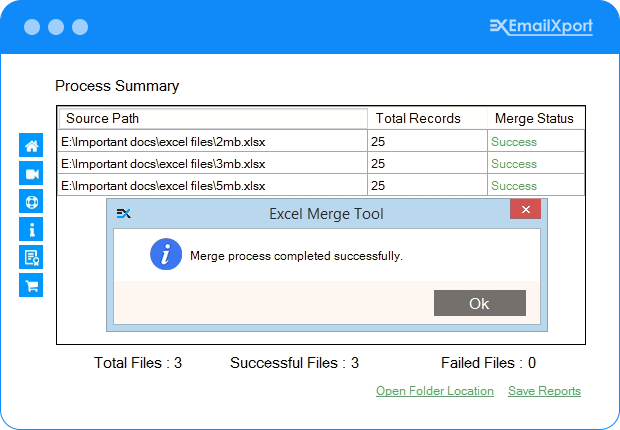Click the record count 25 for 5mb.xlsx
Screen dimensions: 620x430
point(378,186)
